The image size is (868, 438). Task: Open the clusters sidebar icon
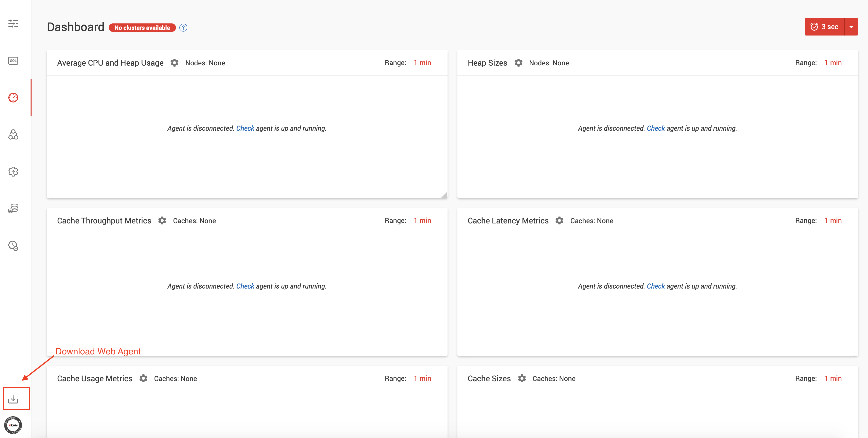(x=13, y=135)
